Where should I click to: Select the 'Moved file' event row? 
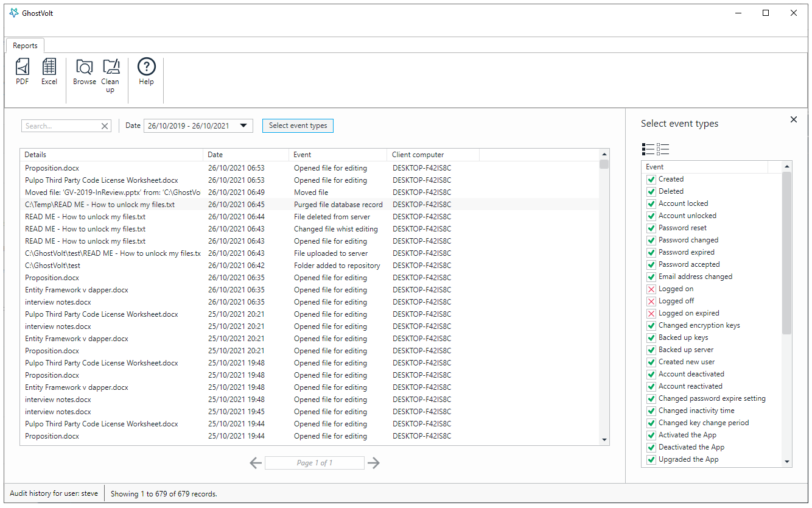[x=309, y=192]
